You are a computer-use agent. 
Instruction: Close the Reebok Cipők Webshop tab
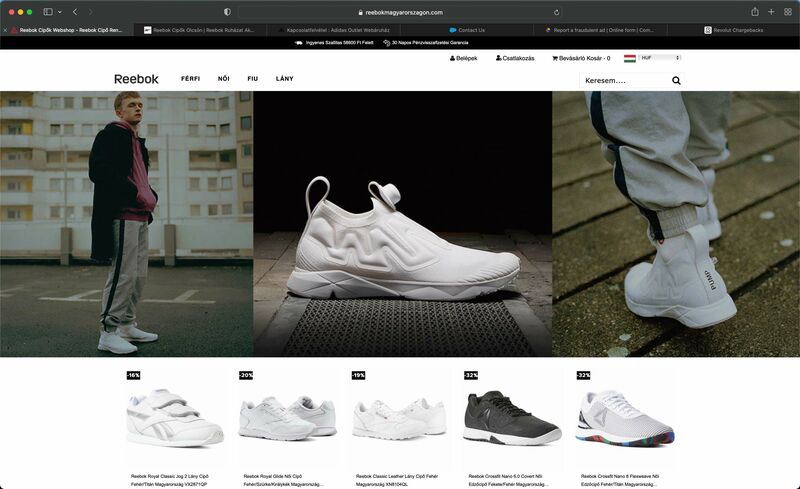pyautogui.click(x=5, y=30)
